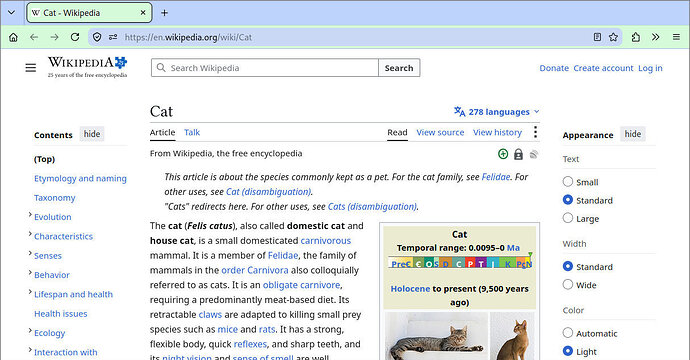
Task: Open the carnivorous link
Action: pyautogui.click(x=326, y=241)
